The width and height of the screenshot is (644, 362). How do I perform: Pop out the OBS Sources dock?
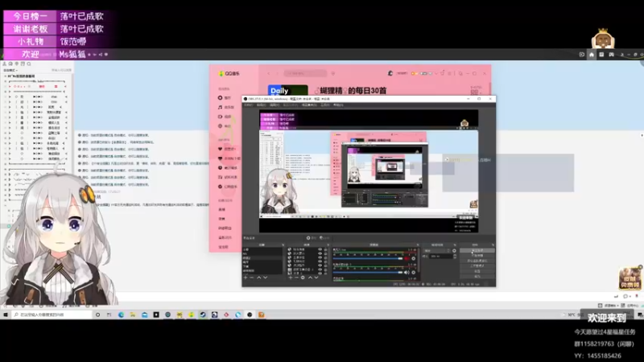pos(328,245)
